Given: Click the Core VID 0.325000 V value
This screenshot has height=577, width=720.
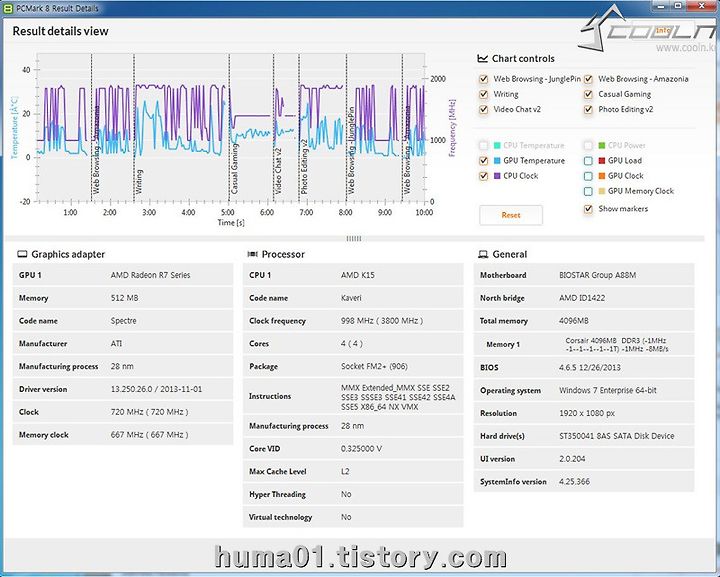Looking at the screenshot, I should point(361,448).
